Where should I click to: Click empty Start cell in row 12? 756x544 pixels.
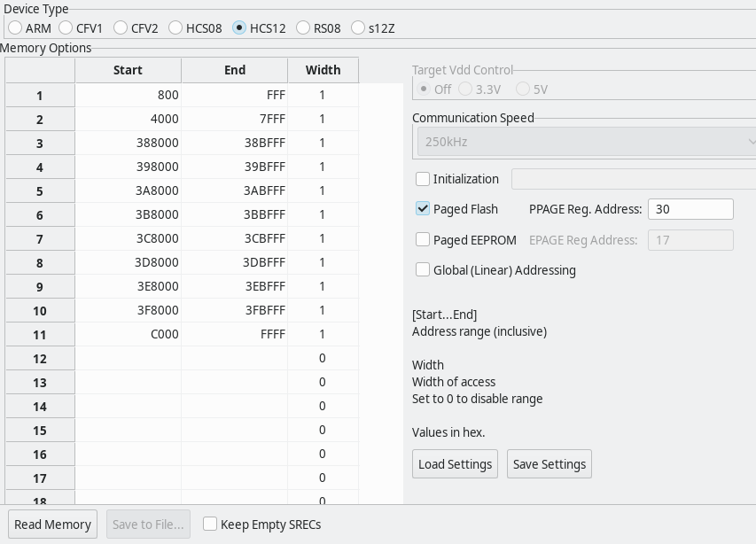click(x=129, y=358)
